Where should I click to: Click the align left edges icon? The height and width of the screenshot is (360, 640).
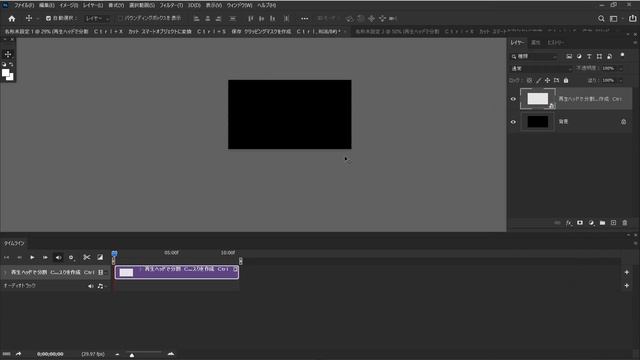click(196, 18)
